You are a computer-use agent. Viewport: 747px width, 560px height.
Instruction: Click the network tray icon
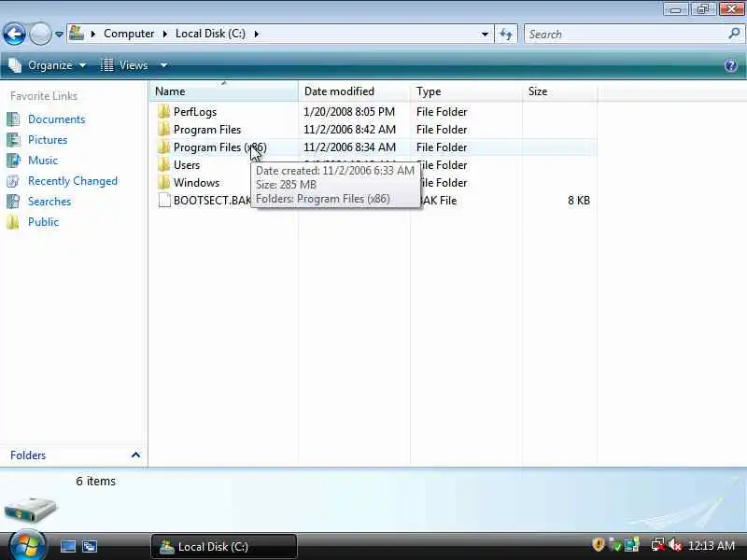658,545
